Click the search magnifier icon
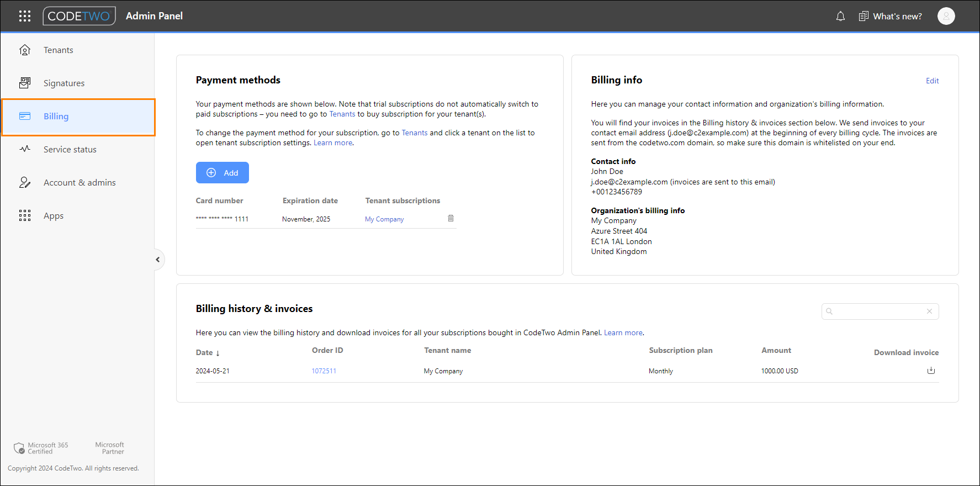The width and height of the screenshot is (980, 486). point(829,311)
